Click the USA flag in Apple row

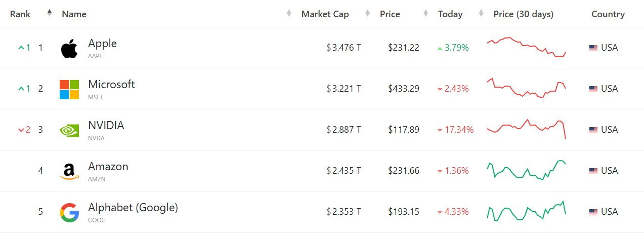click(593, 48)
